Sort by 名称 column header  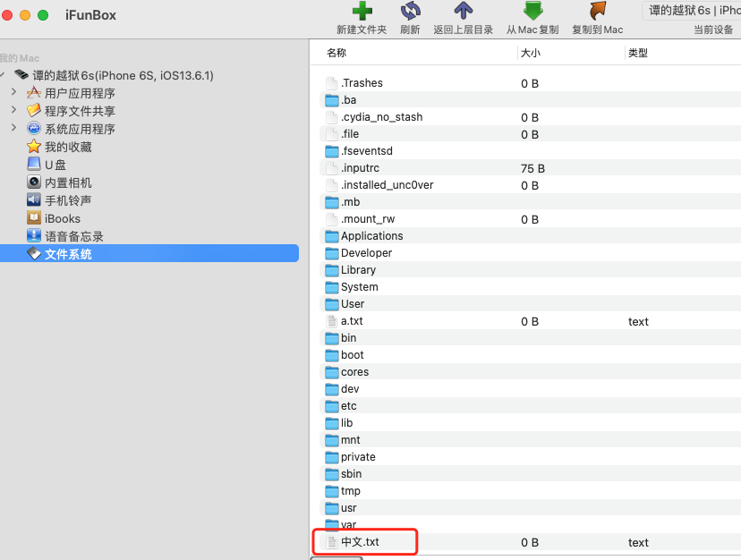(336, 53)
